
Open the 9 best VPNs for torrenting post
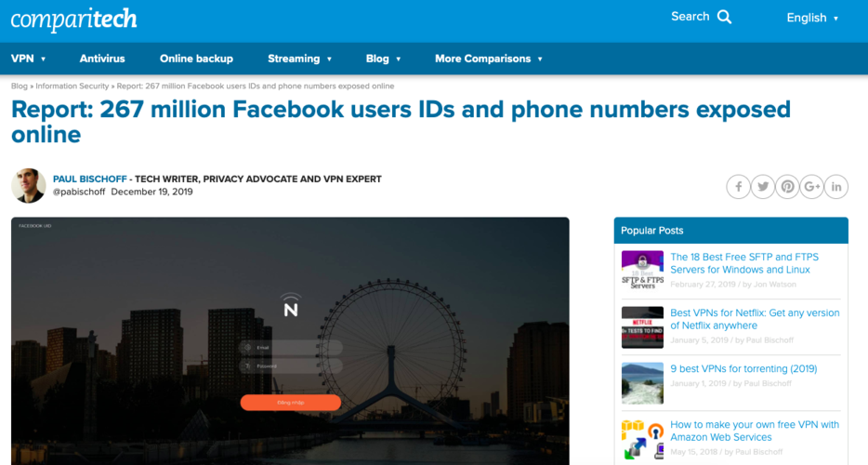(743, 368)
